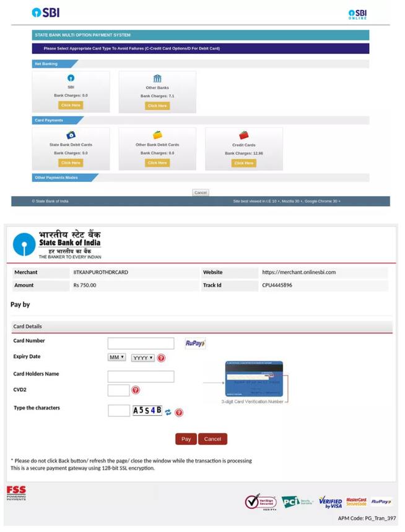Click Here under State Bank Debit Cards

click(71, 163)
